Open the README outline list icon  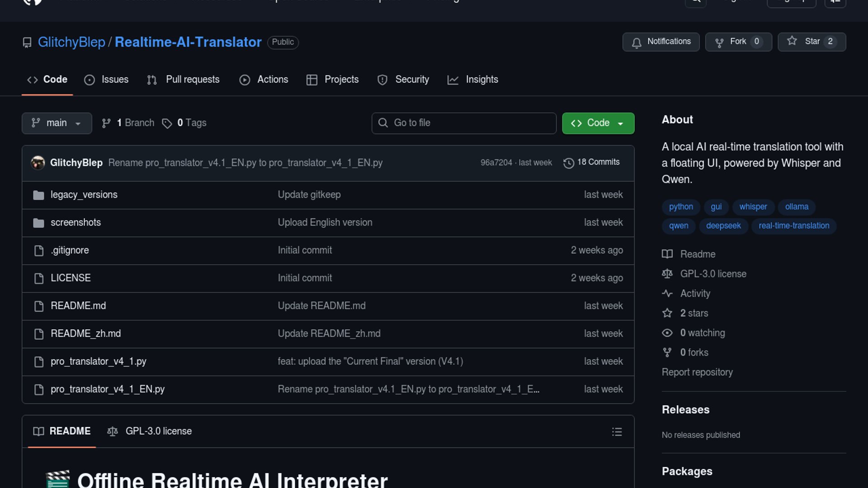point(617,432)
